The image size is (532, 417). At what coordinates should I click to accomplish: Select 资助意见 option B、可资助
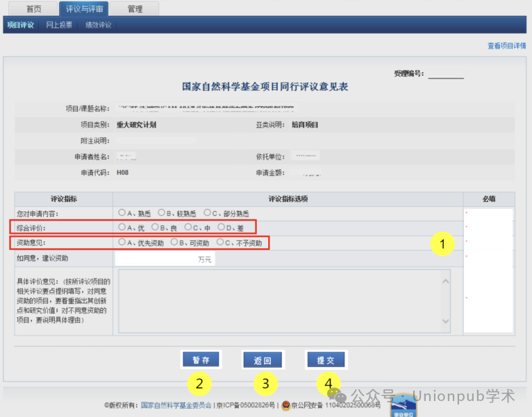pos(174,241)
